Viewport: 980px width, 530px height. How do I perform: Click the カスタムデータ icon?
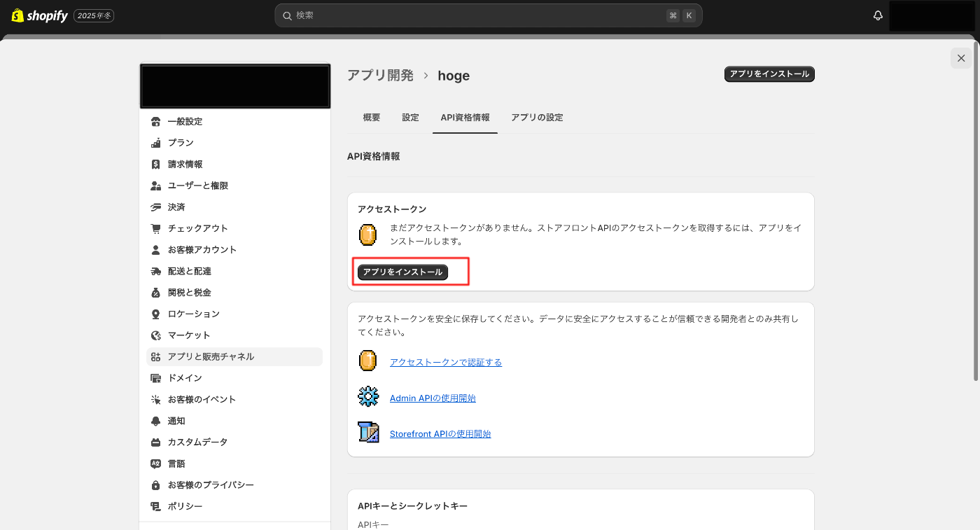(x=156, y=442)
